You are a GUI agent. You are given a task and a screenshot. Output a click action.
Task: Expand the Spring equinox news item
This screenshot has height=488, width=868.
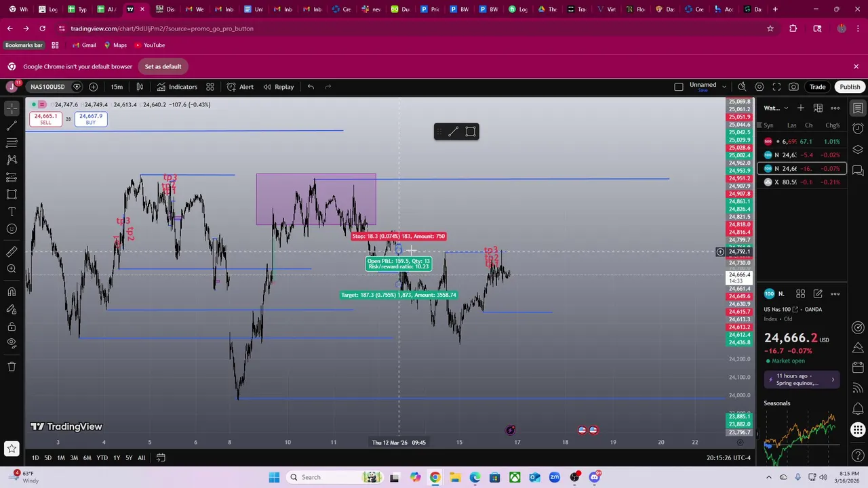pyautogui.click(x=802, y=380)
